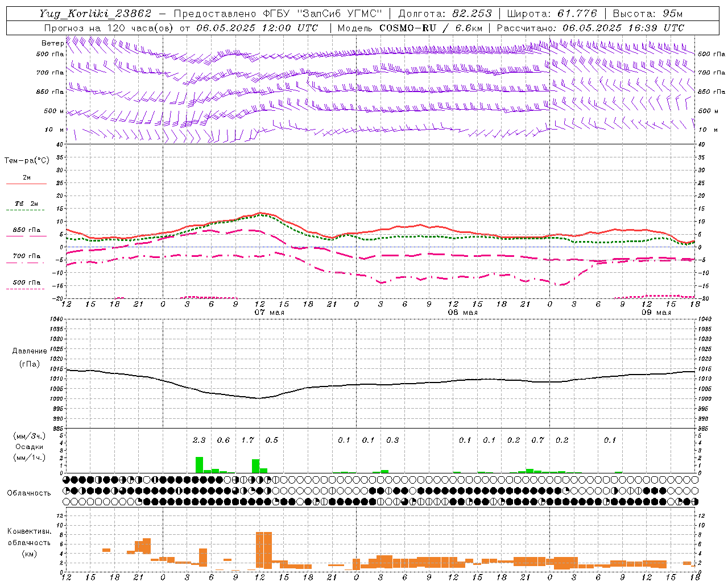Click the "(гПа)" unit under Давление
The width and height of the screenshot is (728, 582).
click(x=30, y=364)
